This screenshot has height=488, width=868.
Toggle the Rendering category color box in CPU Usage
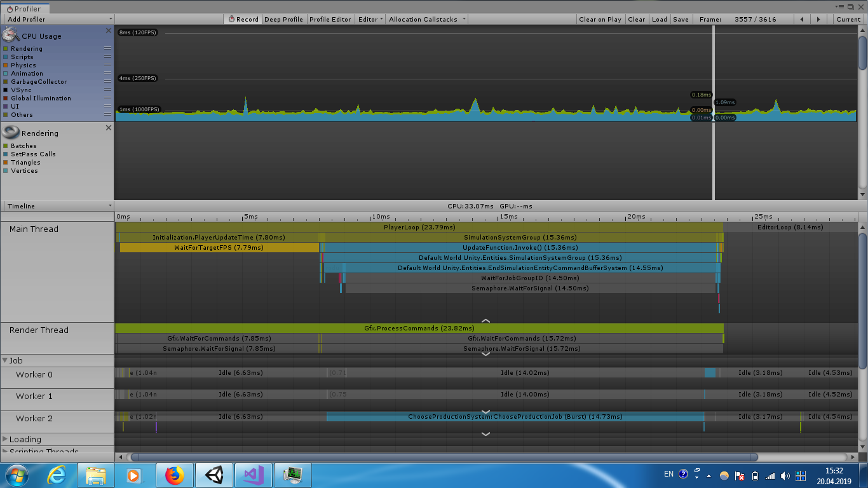(6, 49)
